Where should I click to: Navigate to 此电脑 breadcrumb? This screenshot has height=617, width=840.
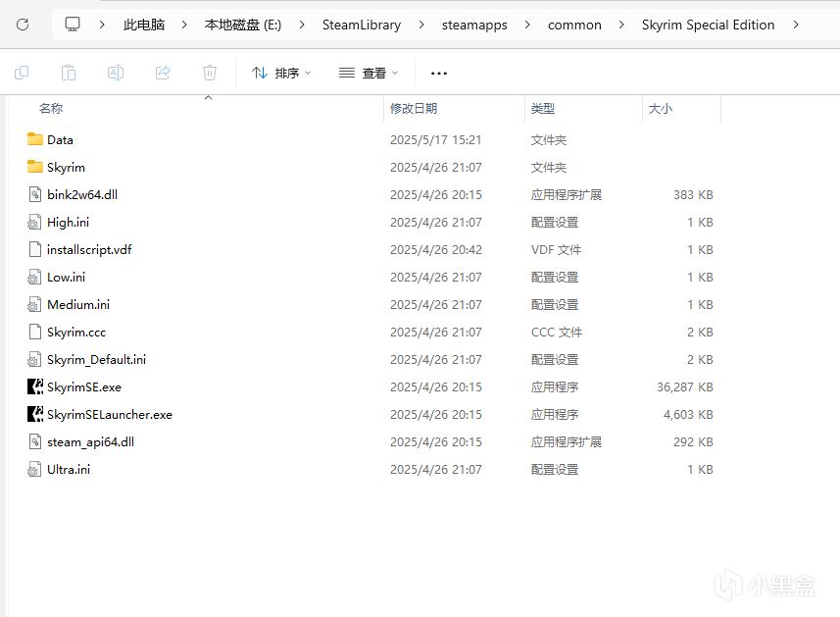pos(143,25)
